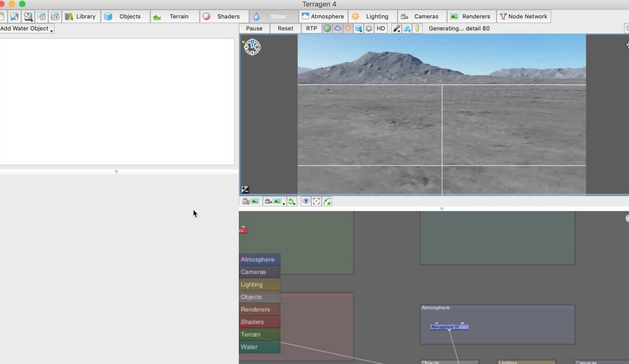The height and width of the screenshot is (364, 629).
Task: Open the camera selection dropdown below preview
Action: pos(274,201)
